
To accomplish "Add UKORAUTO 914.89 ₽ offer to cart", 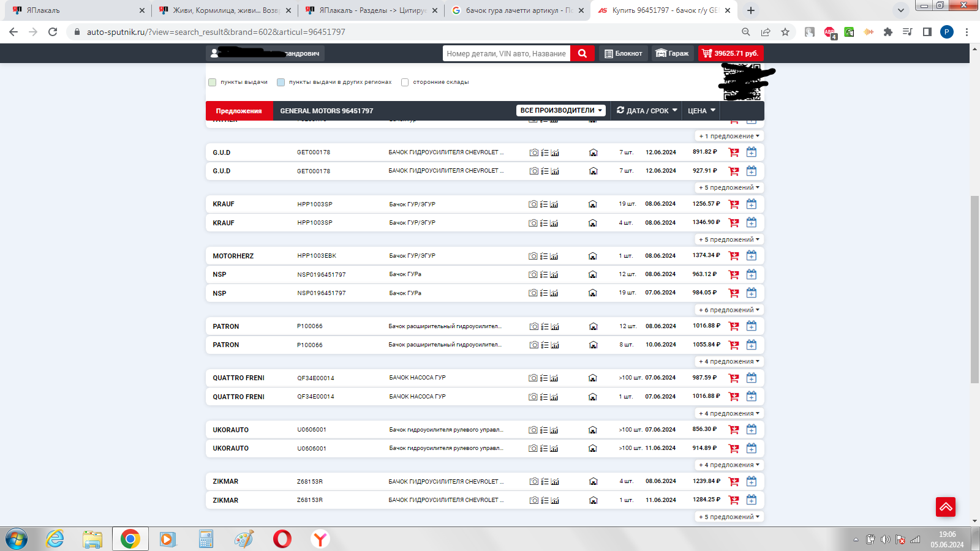I will tap(734, 448).
